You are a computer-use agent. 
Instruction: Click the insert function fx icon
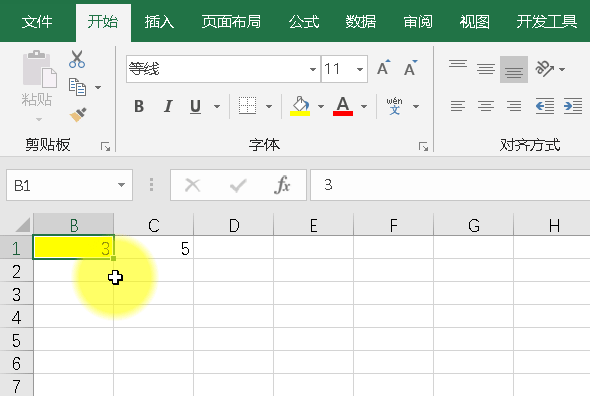pos(282,184)
